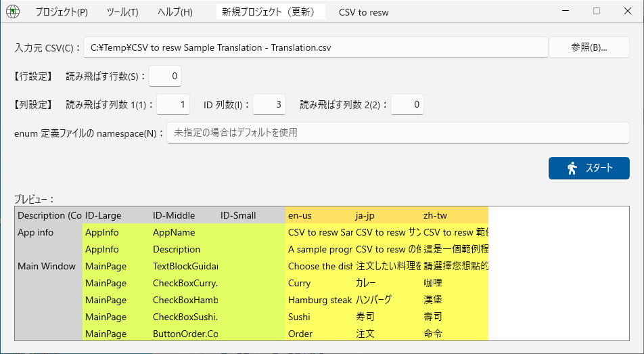The height and width of the screenshot is (354, 644).
Task: Click the TextBlockGuidar cell
Action: pos(184,266)
